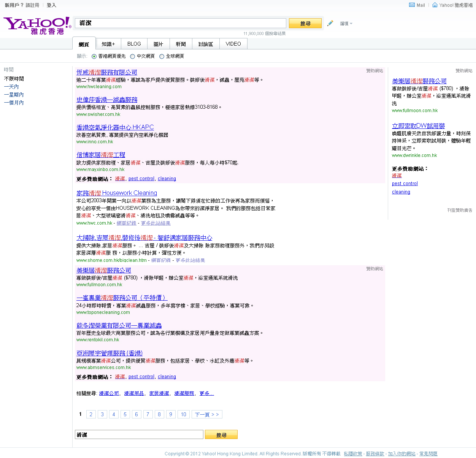Click 下一頁 next page link
The image size is (476, 458).
(x=207, y=414)
